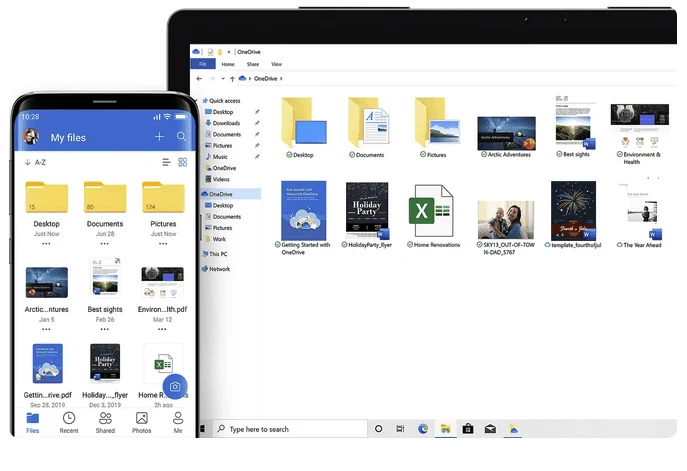This screenshot has height=471, width=687.
Task: Select Videos in navigation pane
Action: point(217,179)
